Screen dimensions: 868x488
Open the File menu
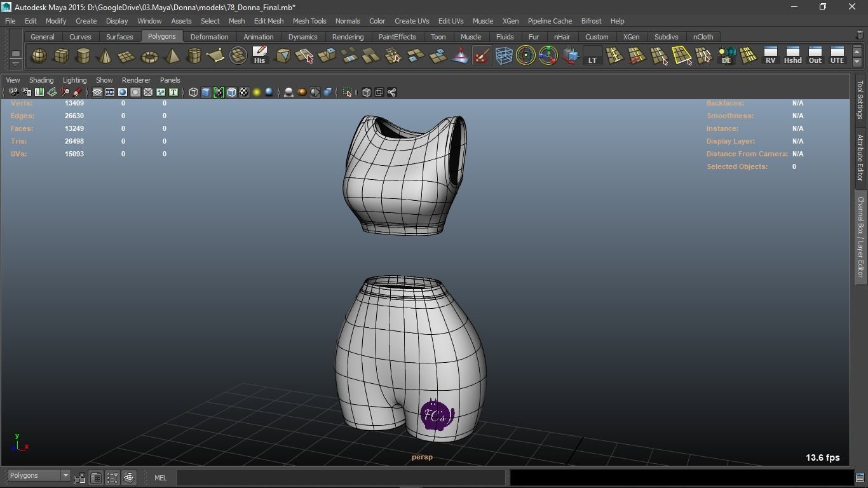tap(10, 21)
